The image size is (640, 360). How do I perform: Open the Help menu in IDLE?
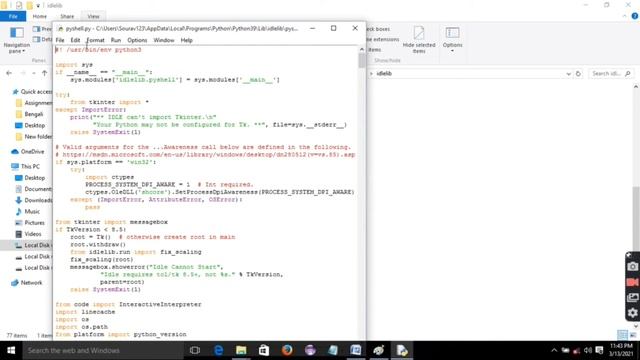[187, 40]
